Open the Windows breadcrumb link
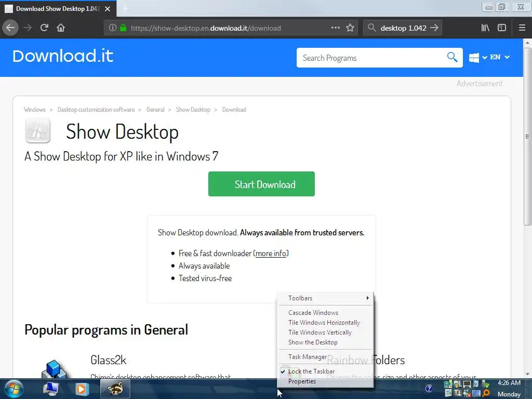Viewport: 532px width, 399px height. click(x=35, y=110)
